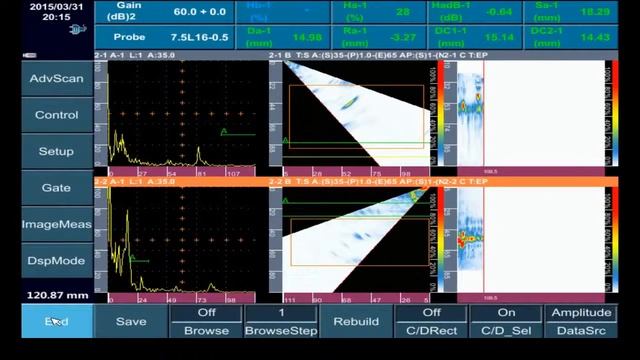Toggle the Browse Off setting
Viewport: 640px width, 360px height.
tap(206, 321)
